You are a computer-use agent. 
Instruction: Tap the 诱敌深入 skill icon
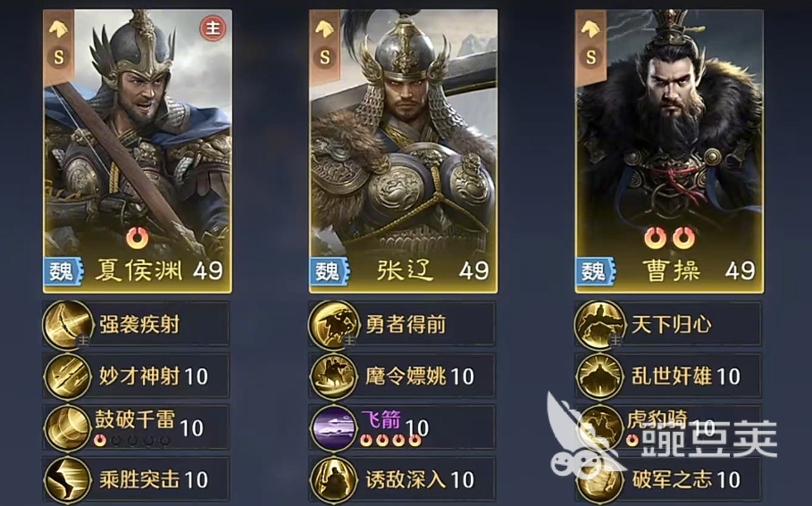click(x=334, y=479)
